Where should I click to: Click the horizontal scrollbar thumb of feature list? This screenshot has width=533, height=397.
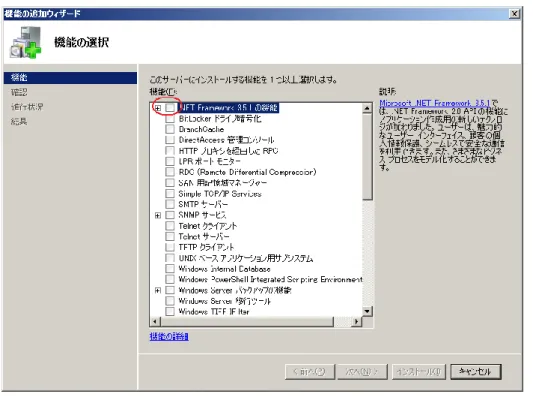[x=246, y=321]
